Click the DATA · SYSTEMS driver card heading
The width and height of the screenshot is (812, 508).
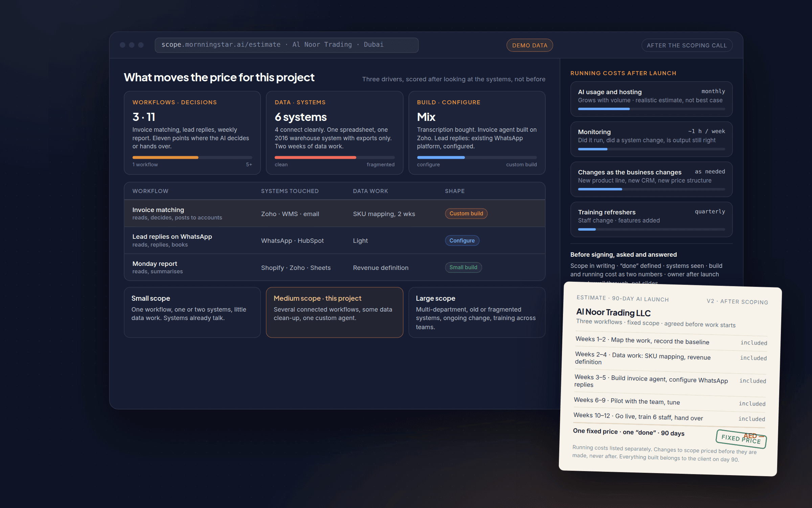pyautogui.click(x=300, y=102)
